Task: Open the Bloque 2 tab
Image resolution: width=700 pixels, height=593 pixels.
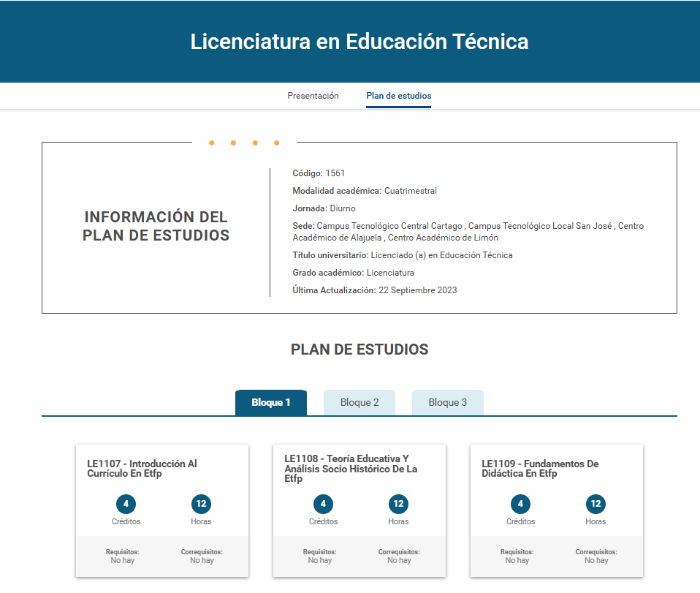Action: pyautogui.click(x=359, y=403)
